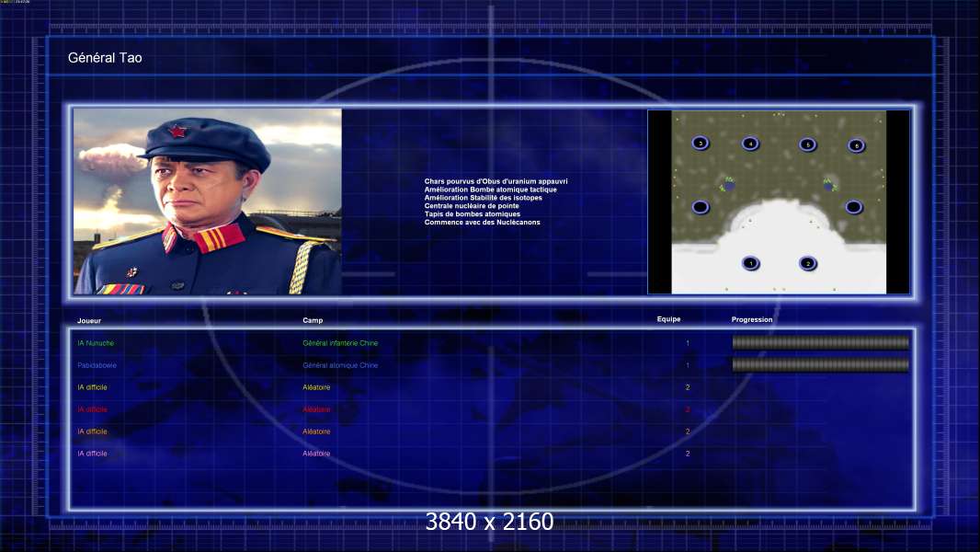The width and height of the screenshot is (980, 552).
Task: Click the "Amélioration Bombe atomique tactique" line
Action: coord(490,190)
